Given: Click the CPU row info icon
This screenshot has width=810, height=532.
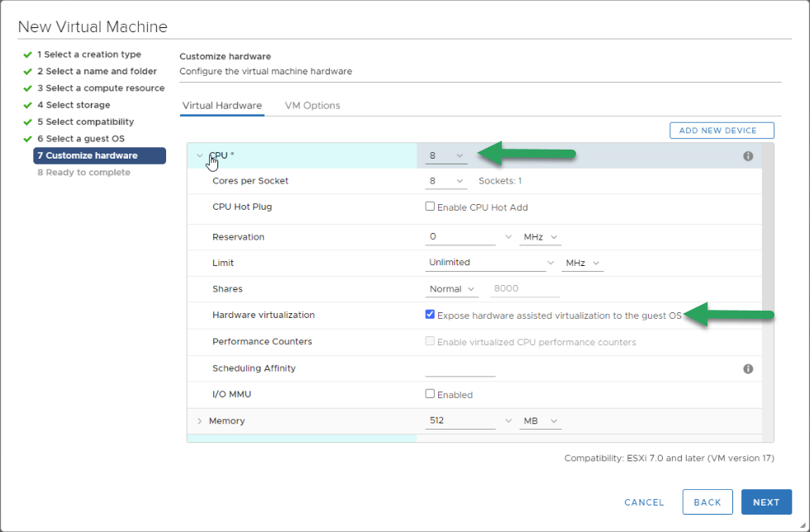Looking at the screenshot, I should coord(747,156).
